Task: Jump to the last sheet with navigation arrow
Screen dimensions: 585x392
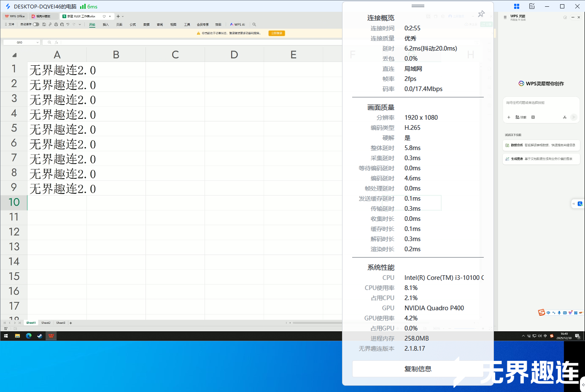Action: pos(19,323)
